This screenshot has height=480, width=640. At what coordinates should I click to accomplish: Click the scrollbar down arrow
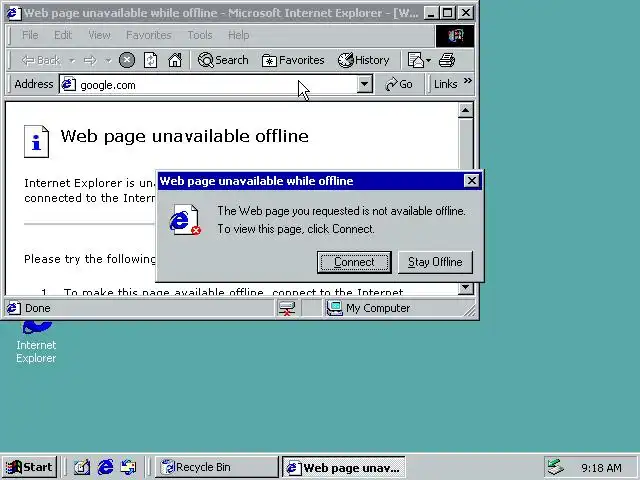click(x=466, y=288)
